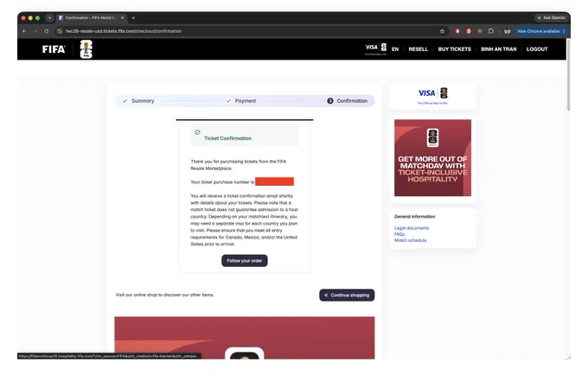Click LOGOUT in the header
The image size is (588, 382).
pyautogui.click(x=537, y=49)
